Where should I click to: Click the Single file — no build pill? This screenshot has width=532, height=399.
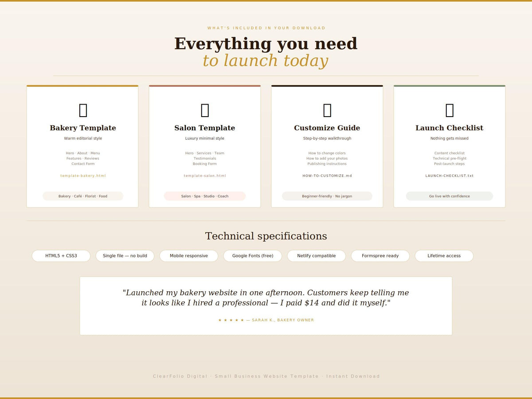[x=125, y=256]
